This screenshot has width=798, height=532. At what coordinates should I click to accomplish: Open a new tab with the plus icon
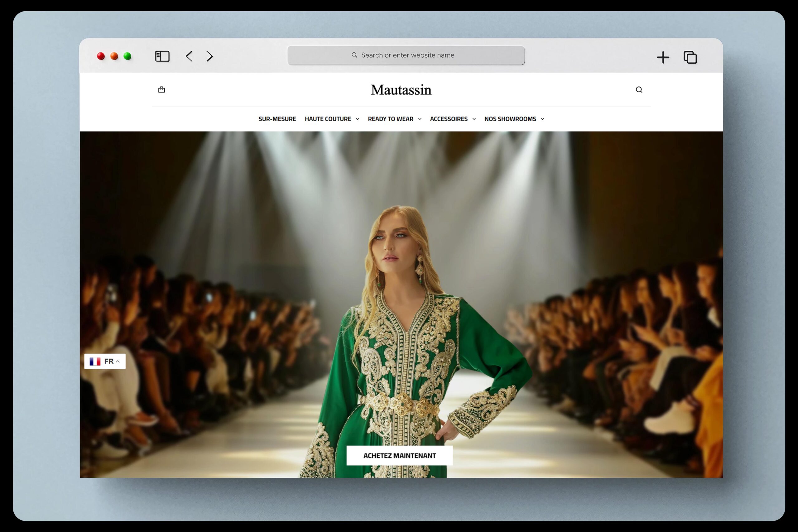[663, 57]
